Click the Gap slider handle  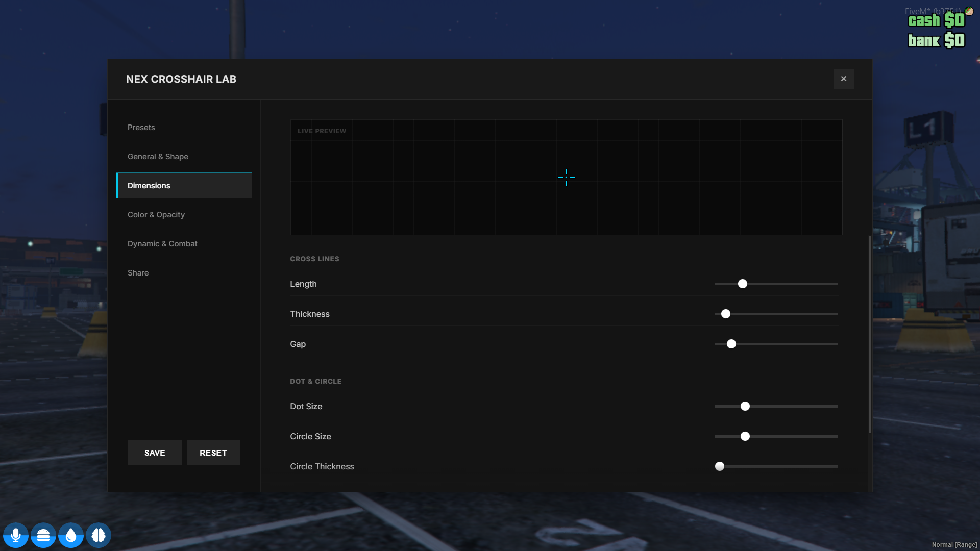click(x=731, y=344)
